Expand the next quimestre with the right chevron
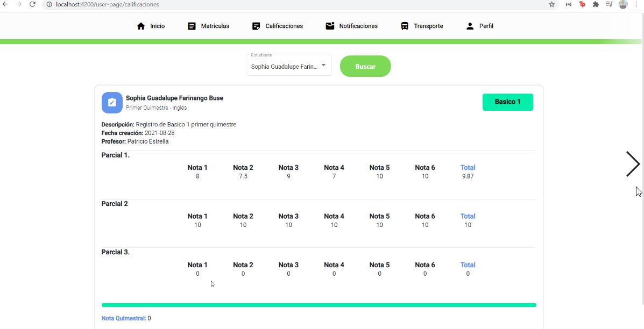This screenshot has height=329, width=644. (x=633, y=164)
